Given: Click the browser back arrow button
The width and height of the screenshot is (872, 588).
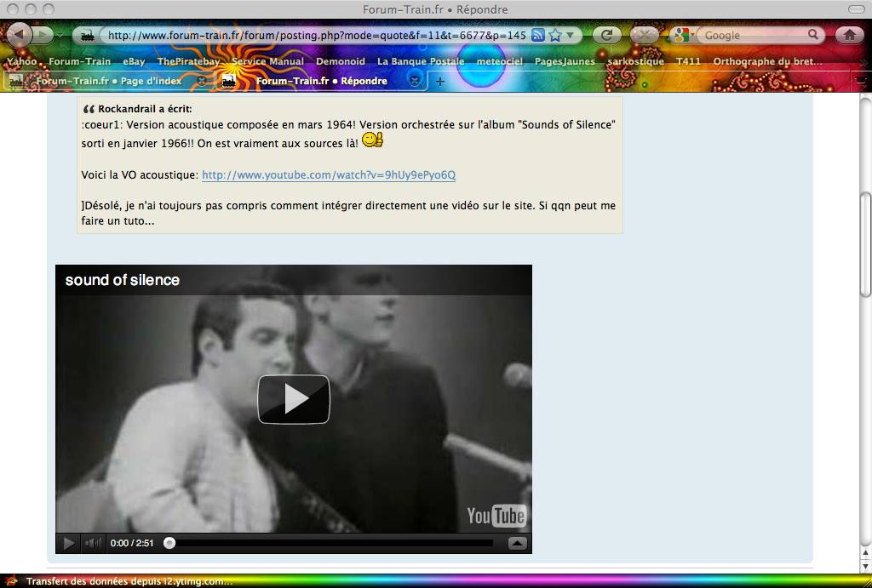Looking at the screenshot, I should click(19, 35).
